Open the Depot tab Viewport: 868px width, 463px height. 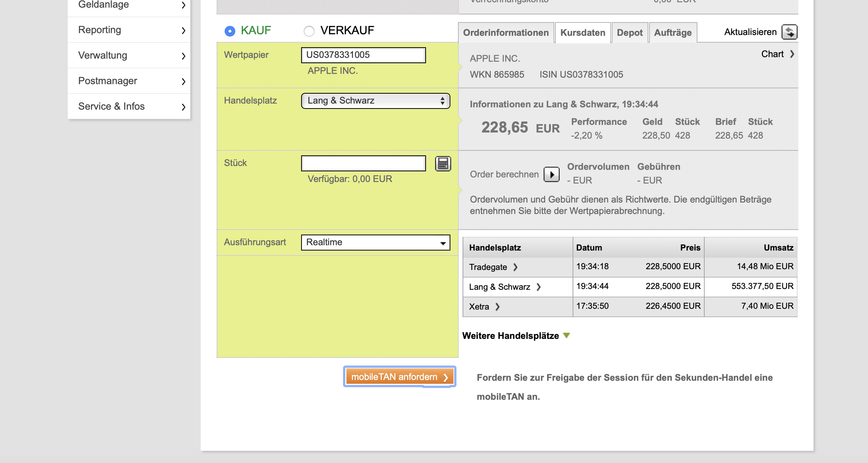pyautogui.click(x=629, y=33)
